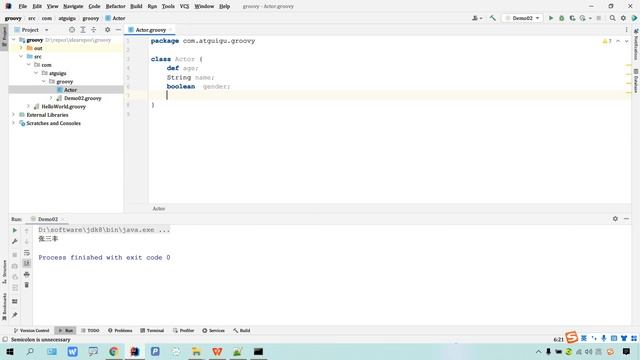Open the profiler run options dropdown arrow
This screenshot has width=640, height=360.
[590, 18]
